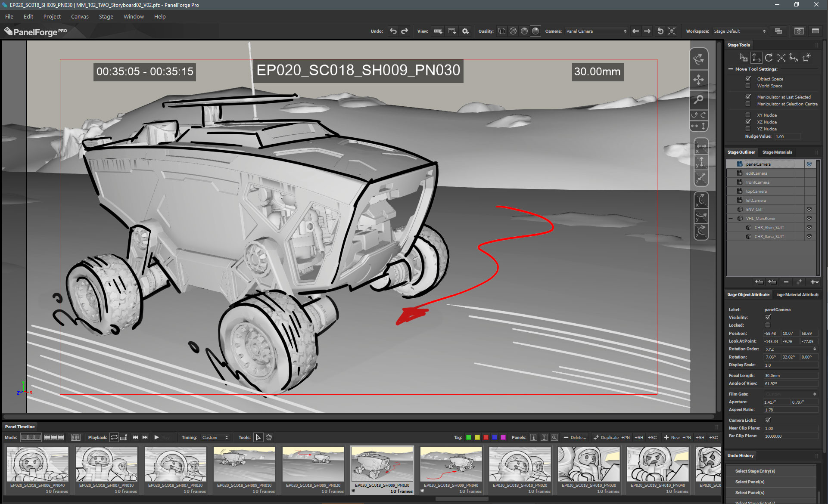Toggle visibility eye for VHL_MarsRover
The height and width of the screenshot is (504, 828).
pyautogui.click(x=809, y=219)
